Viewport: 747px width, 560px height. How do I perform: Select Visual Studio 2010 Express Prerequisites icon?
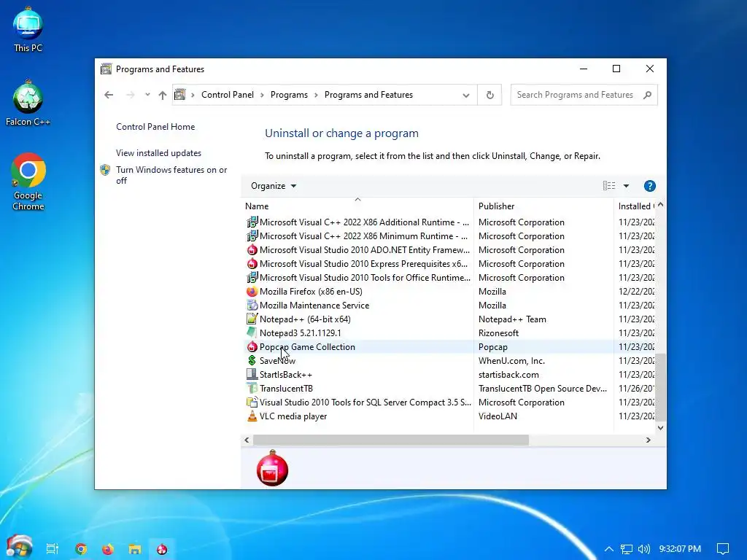(x=252, y=263)
